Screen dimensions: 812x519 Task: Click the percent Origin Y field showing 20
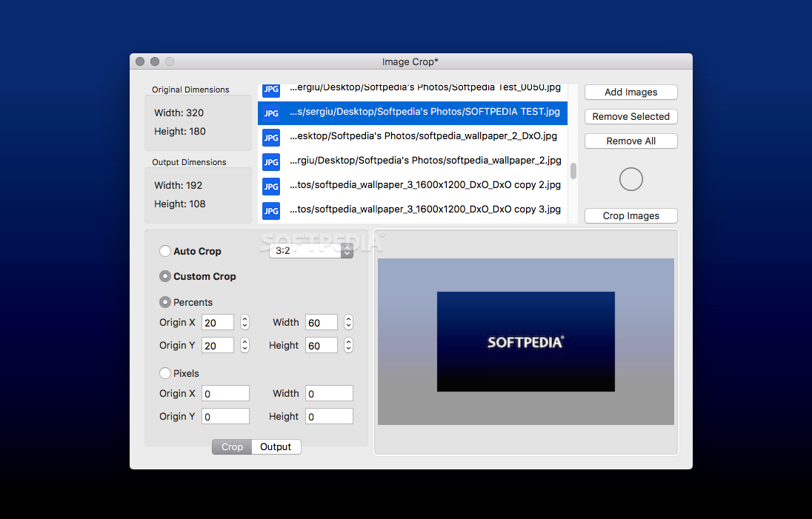coord(218,345)
